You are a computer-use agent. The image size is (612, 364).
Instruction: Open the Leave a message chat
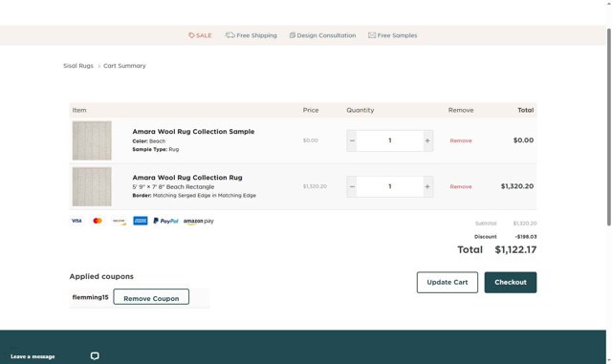[x=33, y=356]
